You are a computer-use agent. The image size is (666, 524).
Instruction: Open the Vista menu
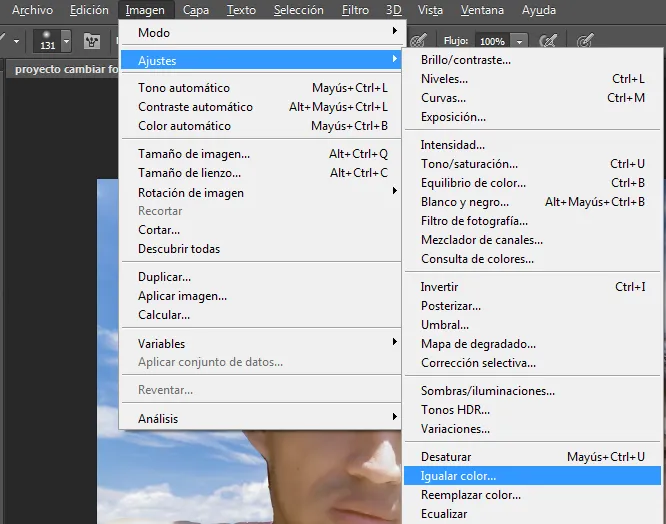pos(430,10)
